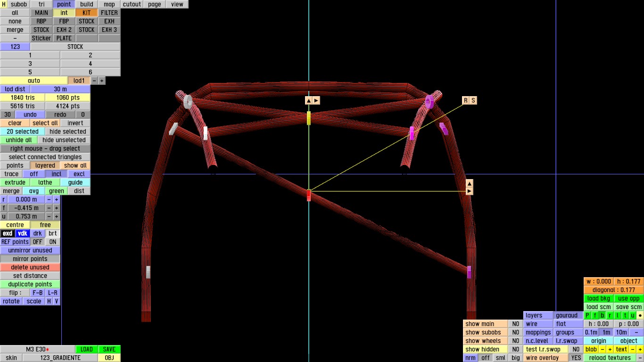Select the orange KIT layer button
This screenshot has width=644, height=362.
(87, 13)
